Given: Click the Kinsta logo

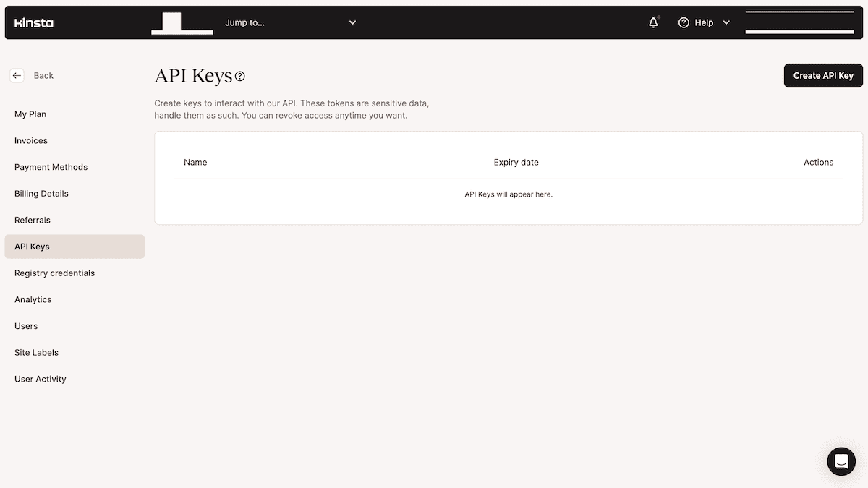Looking at the screenshot, I should tap(34, 22).
